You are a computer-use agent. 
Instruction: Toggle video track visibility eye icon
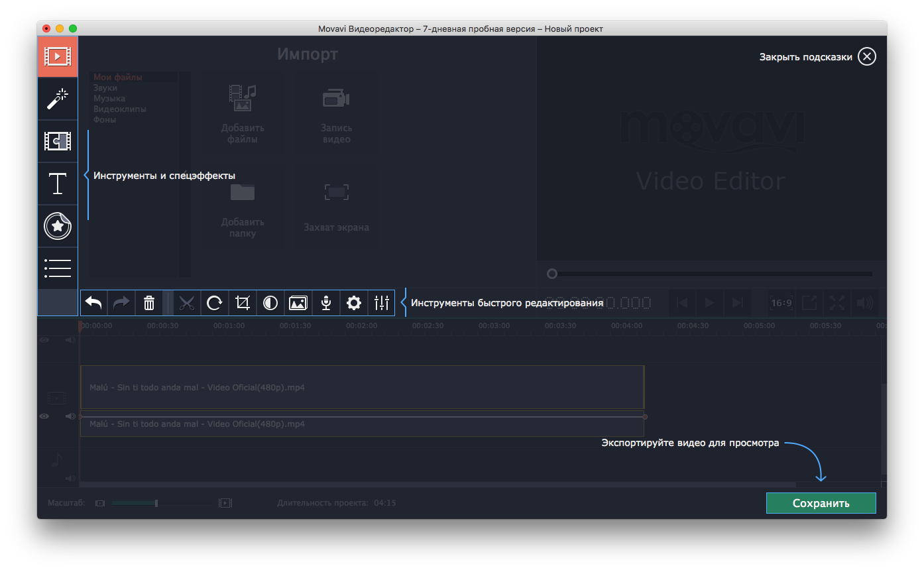(x=44, y=416)
